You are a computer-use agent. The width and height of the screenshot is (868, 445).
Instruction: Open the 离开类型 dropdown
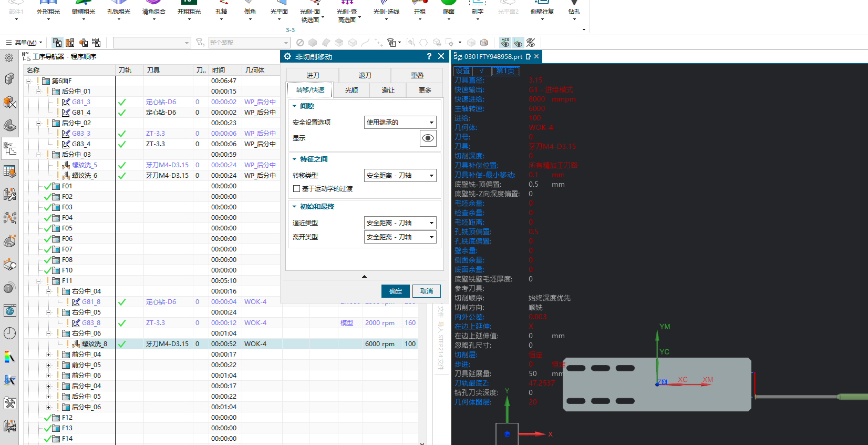[400, 237]
